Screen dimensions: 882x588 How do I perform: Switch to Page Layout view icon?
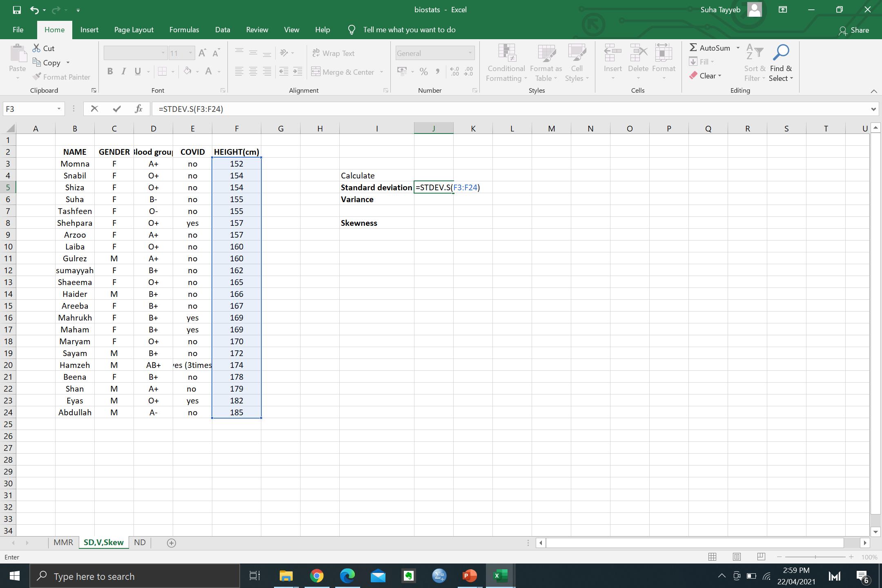click(737, 557)
